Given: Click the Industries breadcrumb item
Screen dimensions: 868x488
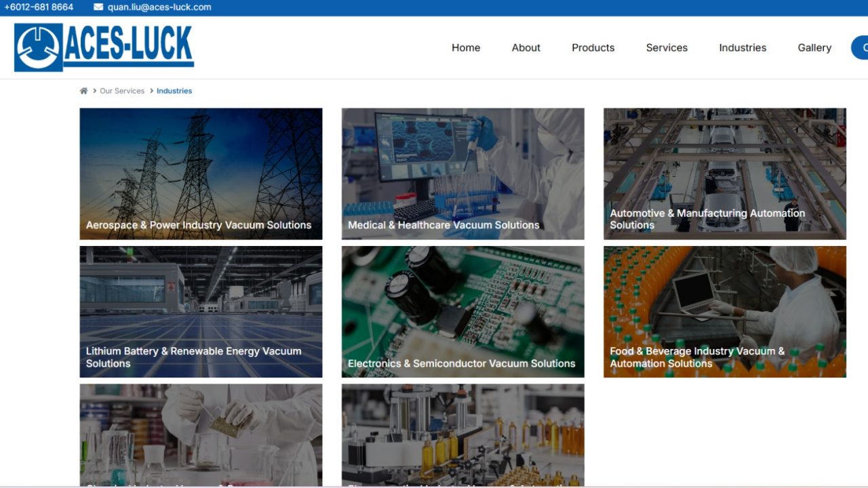Looking at the screenshot, I should point(174,91).
